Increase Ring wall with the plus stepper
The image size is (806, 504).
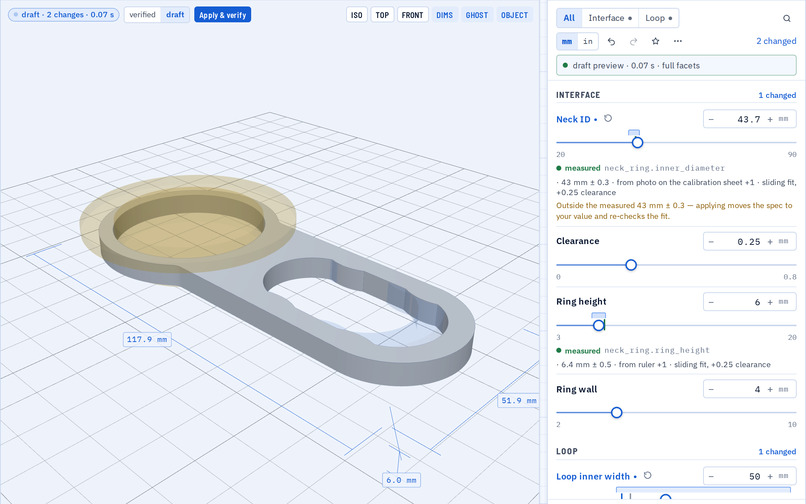pos(770,389)
